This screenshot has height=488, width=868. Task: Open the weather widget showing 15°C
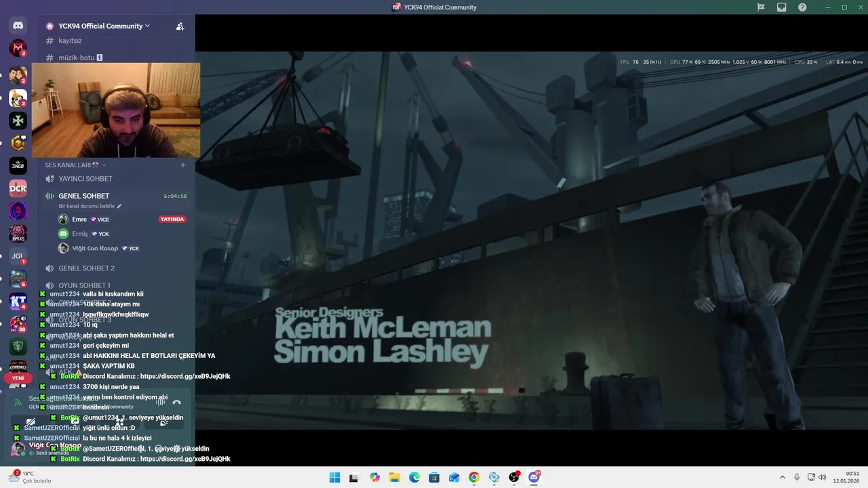pos(31,477)
